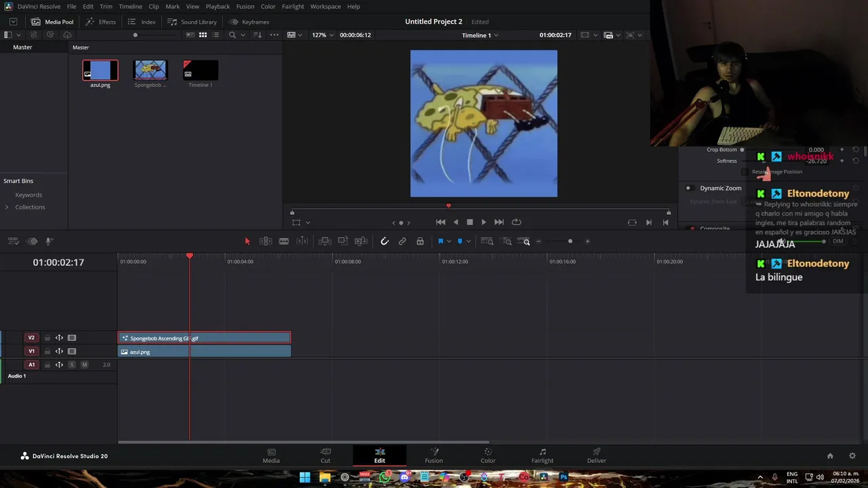
Task: Click timeline zoom out minus button
Action: 539,241
